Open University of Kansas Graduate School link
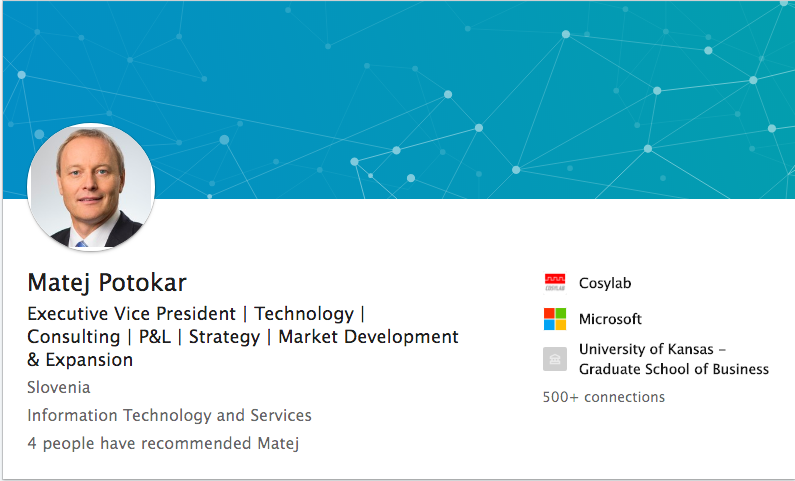 click(x=674, y=359)
